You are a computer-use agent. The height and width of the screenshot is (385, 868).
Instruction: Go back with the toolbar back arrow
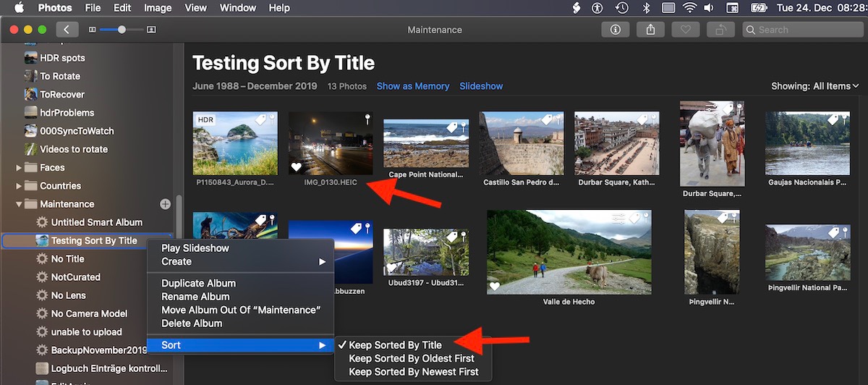coord(67,30)
